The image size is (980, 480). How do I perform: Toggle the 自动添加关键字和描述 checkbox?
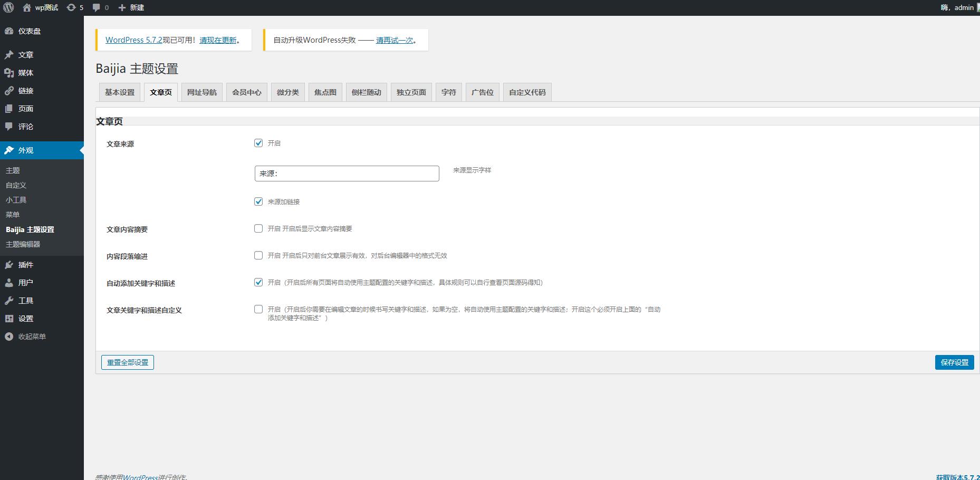pos(258,282)
